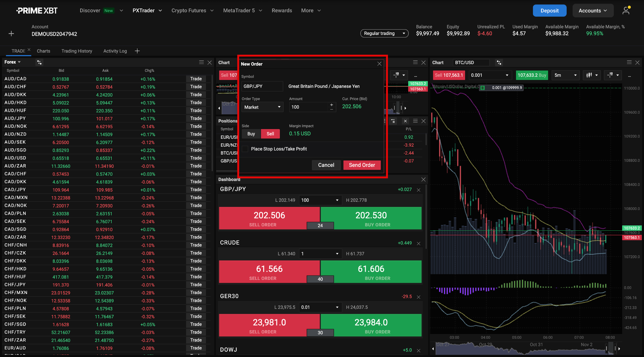Select the Sell side option
This screenshot has width=644, height=357.
[x=270, y=134]
